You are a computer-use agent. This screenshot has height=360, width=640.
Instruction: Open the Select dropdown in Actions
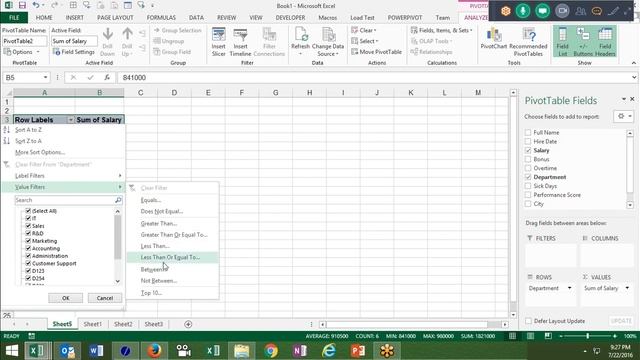[365, 41]
